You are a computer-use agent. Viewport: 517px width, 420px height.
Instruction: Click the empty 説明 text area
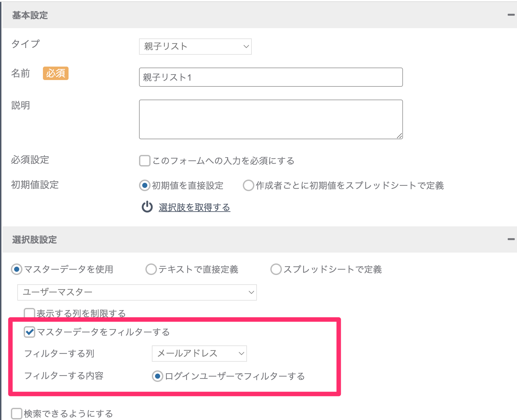click(271, 118)
